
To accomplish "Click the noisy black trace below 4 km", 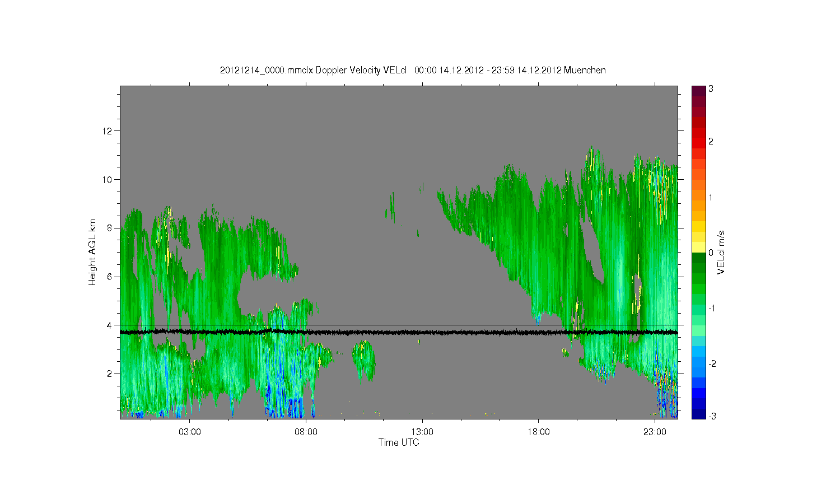I will 399,333.
